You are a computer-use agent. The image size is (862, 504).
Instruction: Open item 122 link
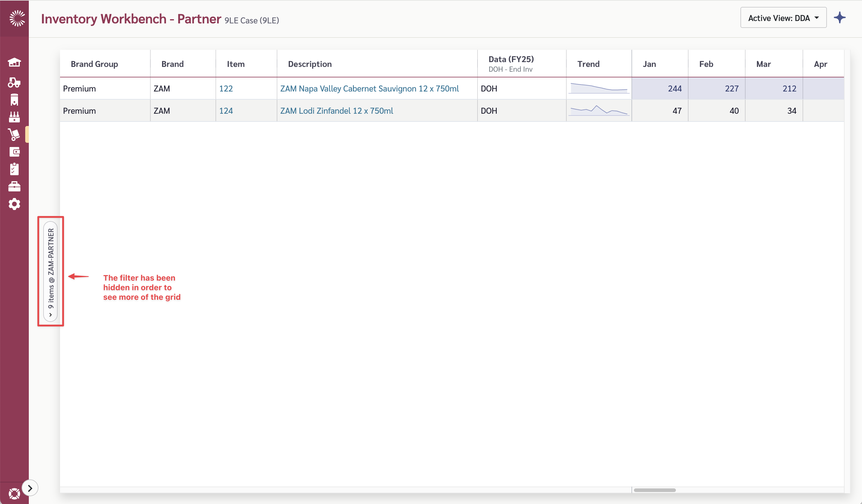click(x=226, y=88)
